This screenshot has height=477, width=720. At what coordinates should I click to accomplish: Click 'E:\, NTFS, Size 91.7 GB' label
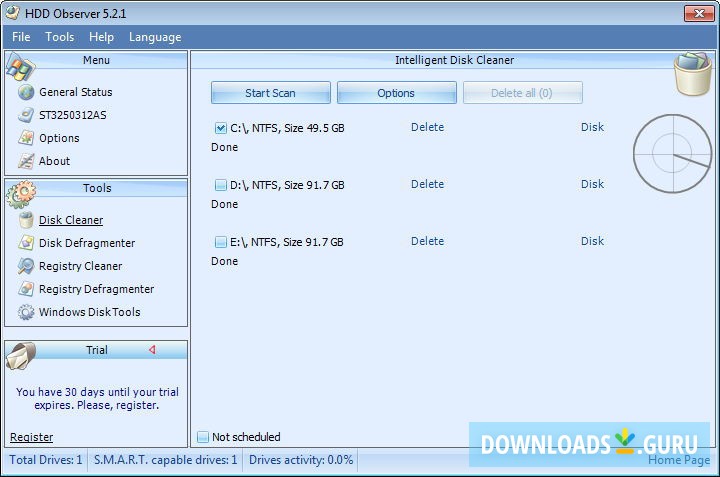tap(287, 242)
